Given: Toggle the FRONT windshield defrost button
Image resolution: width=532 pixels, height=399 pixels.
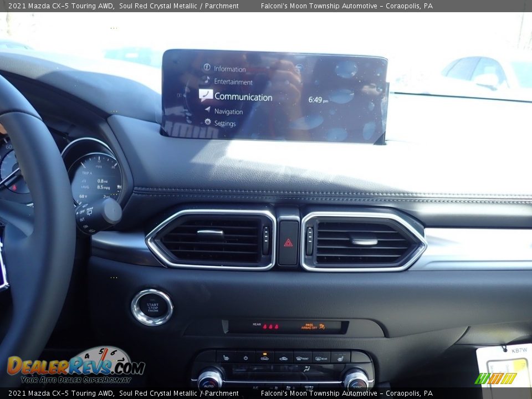Looking at the screenshot, I should 303,357.
